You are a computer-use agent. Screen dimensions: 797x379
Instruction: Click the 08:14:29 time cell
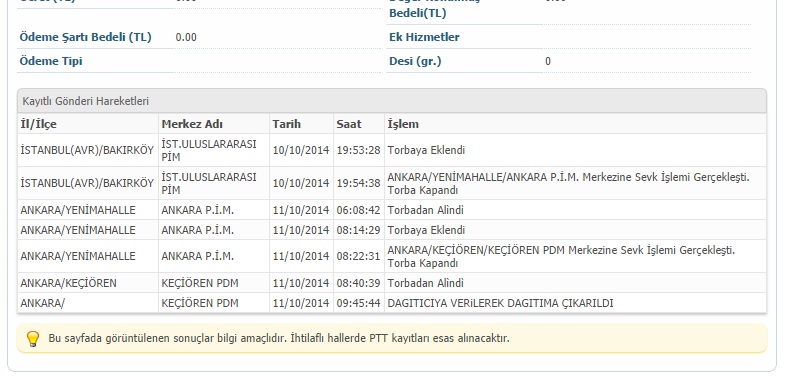(358, 230)
